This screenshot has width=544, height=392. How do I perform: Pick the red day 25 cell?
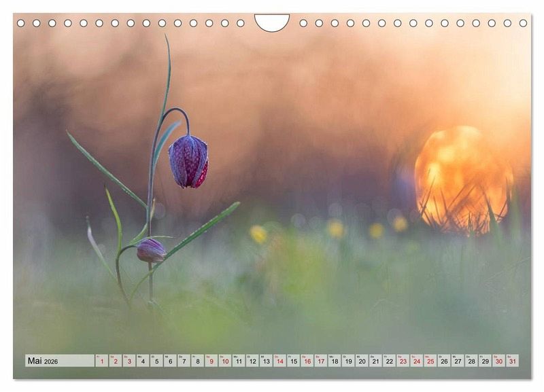tap(430, 361)
